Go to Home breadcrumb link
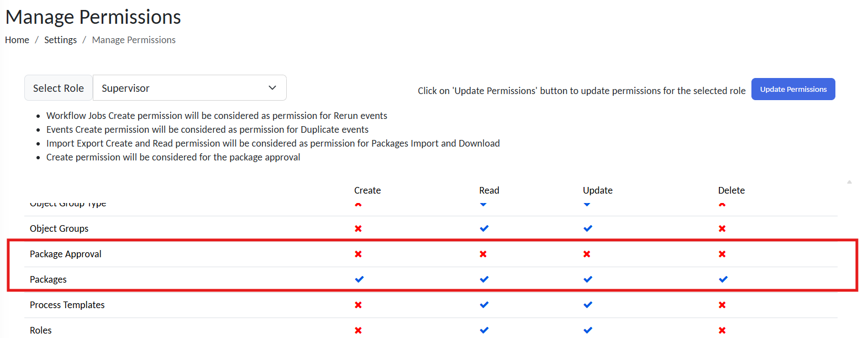Viewport: 868px width, 338px height. pos(17,40)
